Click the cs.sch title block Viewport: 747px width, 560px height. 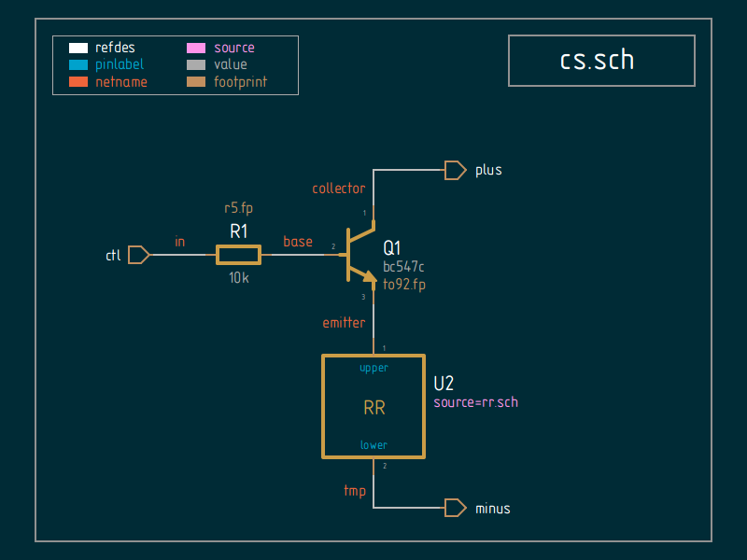(601, 60)
